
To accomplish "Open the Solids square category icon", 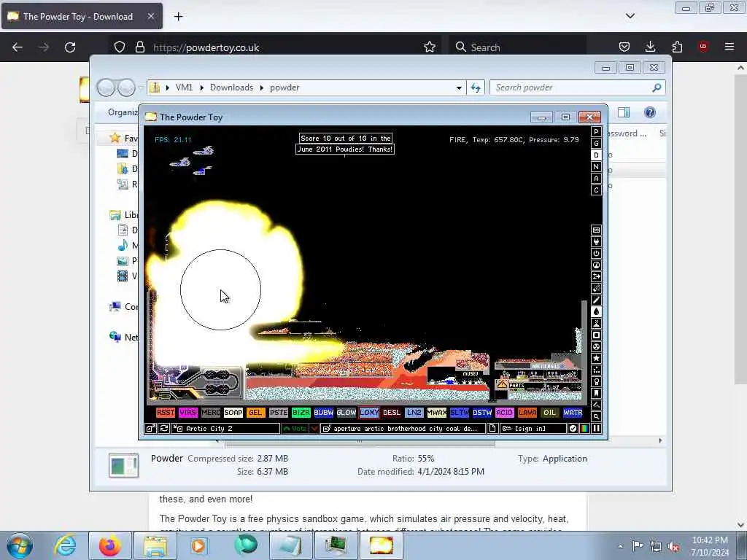I will 596,335.
